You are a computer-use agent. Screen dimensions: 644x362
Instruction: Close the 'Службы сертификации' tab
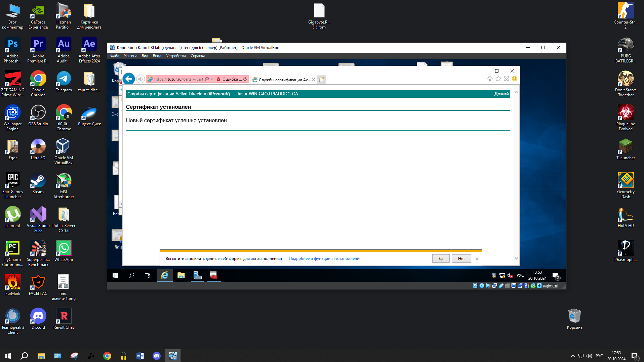314,80
